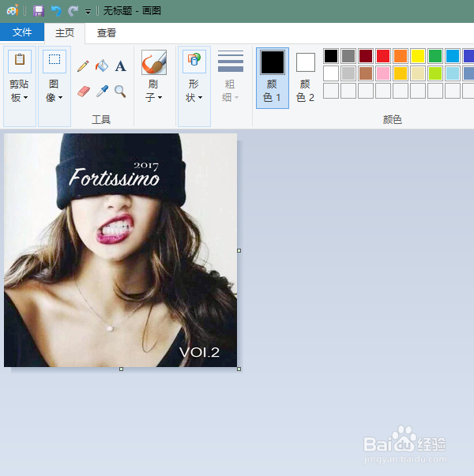Pick the light yellow cream swatch
This screenshot has width=474, height=476.
point(418,73)
